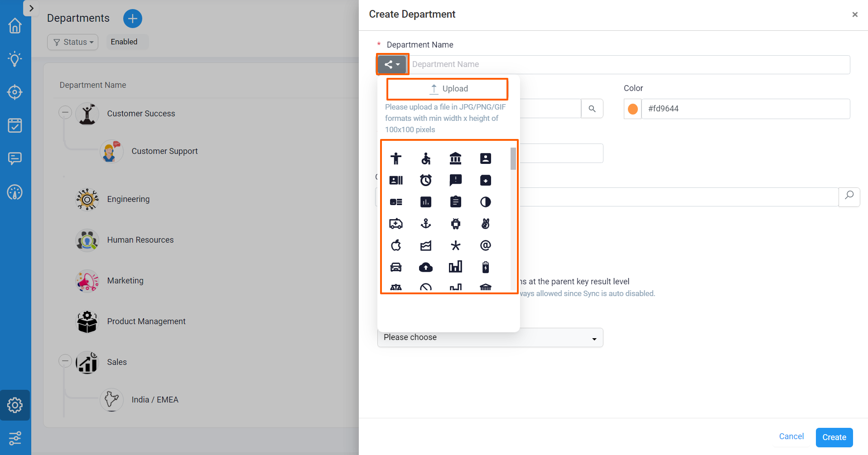868x455 pixels.
Task: Expand the Please choose dropdown
Action: [490, 338]
